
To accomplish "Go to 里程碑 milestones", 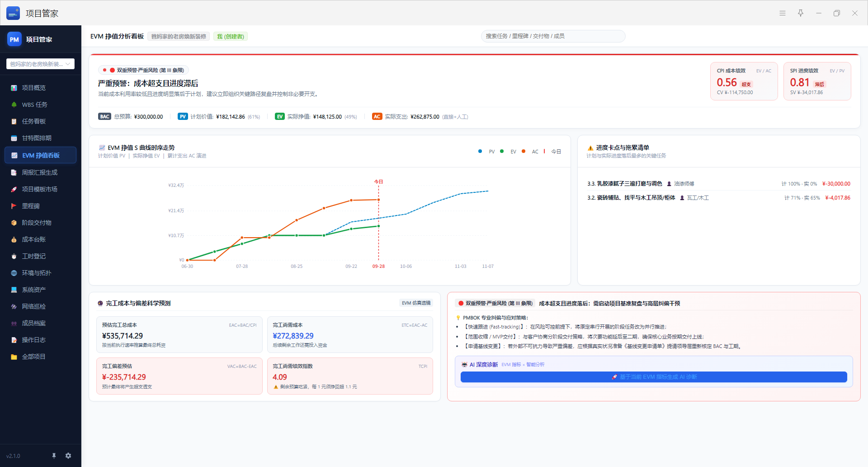I will click(x=40, y=206).
